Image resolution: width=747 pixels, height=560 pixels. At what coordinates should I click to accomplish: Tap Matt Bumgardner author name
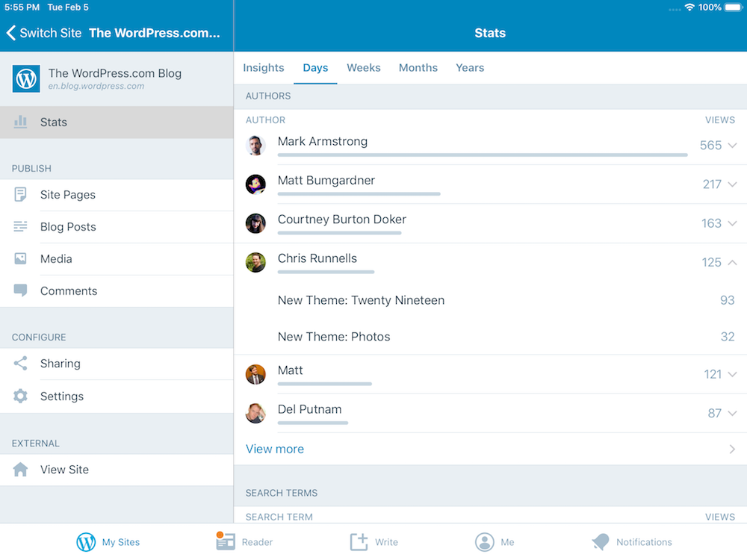pos(326,181)
